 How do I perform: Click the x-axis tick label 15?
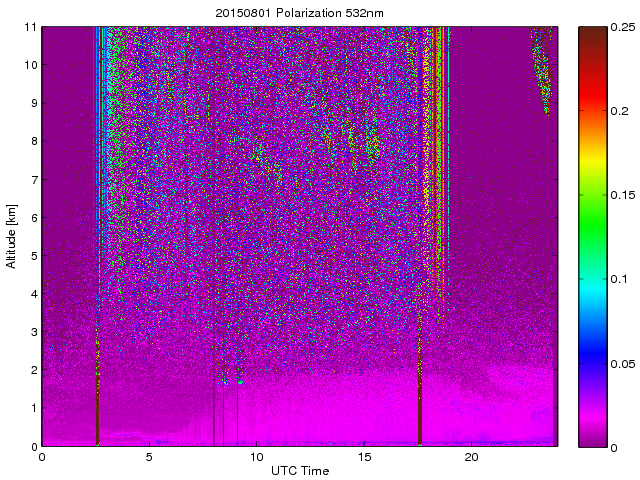365,457
